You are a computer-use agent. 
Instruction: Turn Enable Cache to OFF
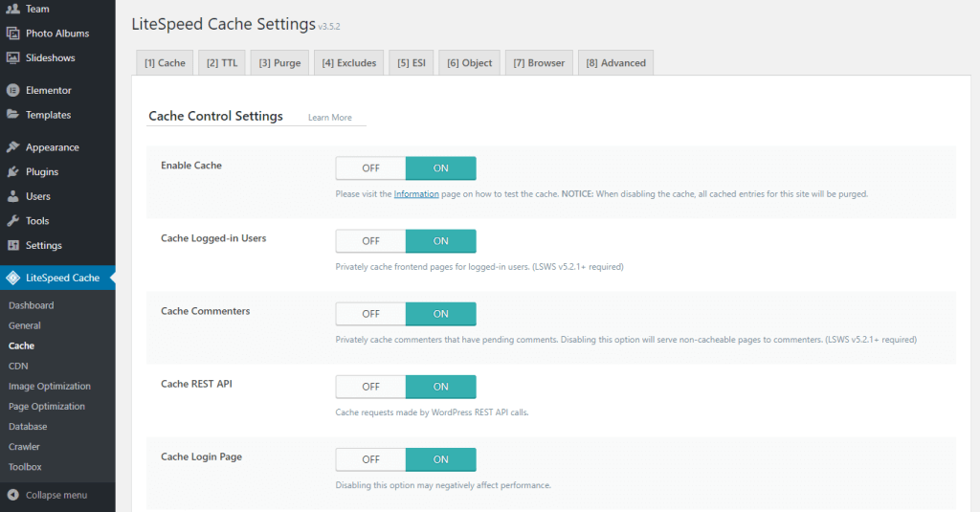click(370, 168)
